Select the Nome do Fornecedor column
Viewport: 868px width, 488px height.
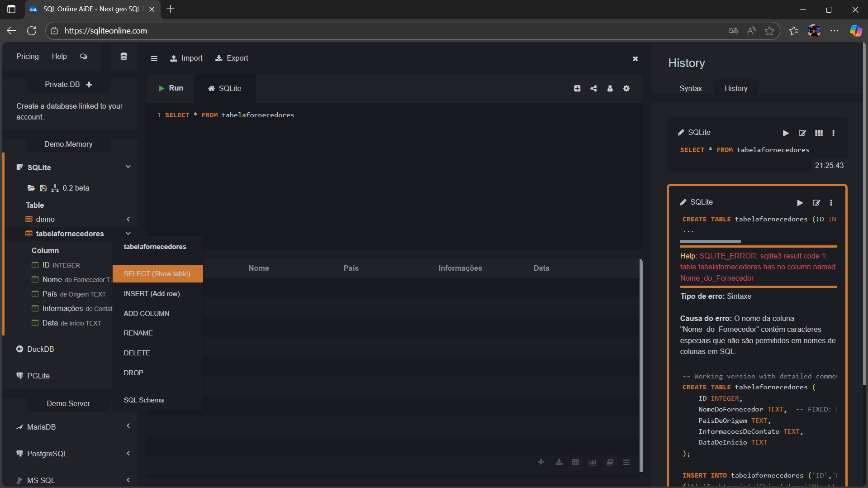[x=71, y=280]
